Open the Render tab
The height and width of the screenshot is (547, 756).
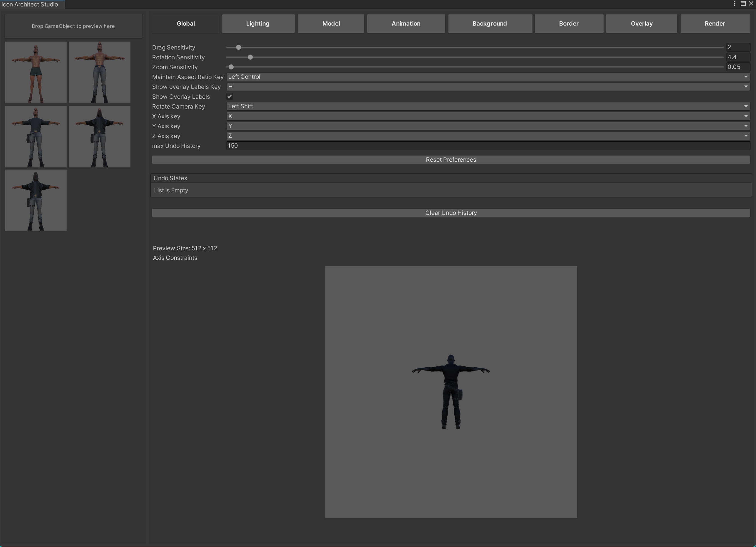(x=715, y=24)
